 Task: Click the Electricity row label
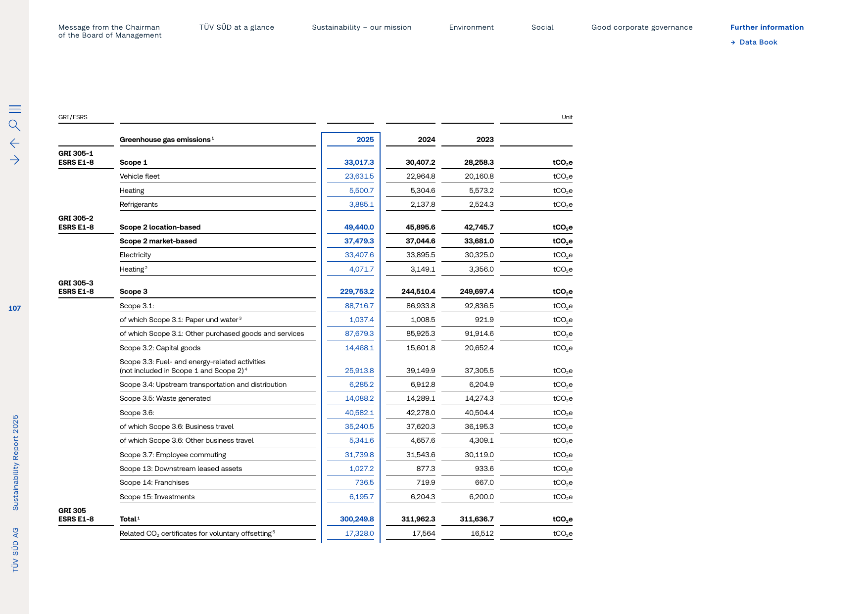pyautogui.click(x=135, y=255)
